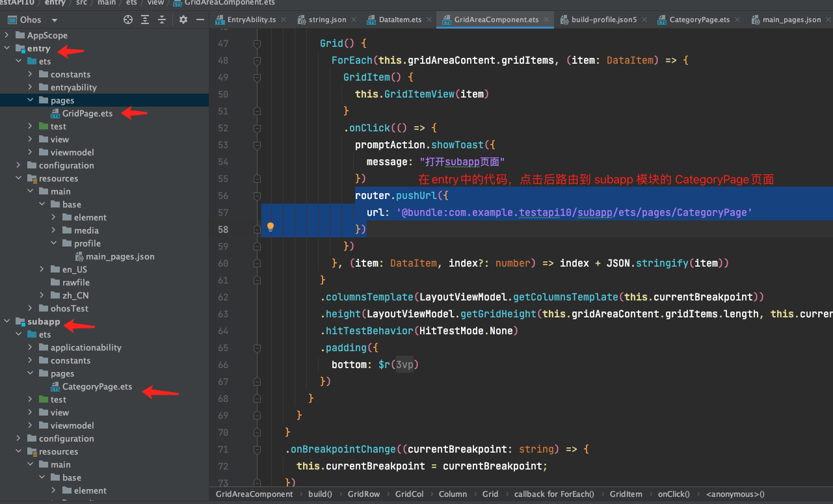Image resolution: width=833 pixels, height=504 pixels.
Task: Click '.onBreakpointChange' on line 71
Action: (x=340, y=449)
